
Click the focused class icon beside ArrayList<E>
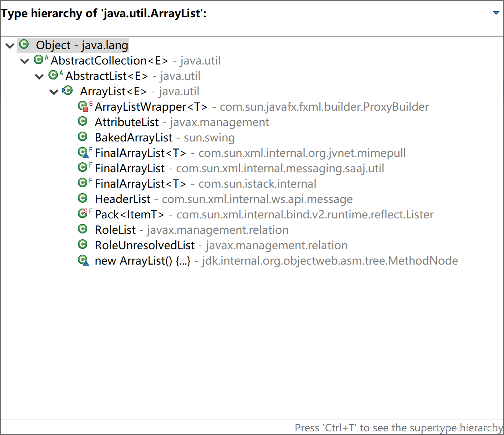pyautogui.click(x=67, y=91)
